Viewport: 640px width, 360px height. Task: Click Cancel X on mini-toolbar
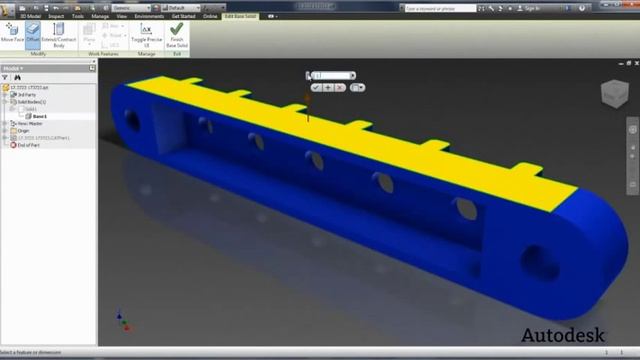[x=340, y=88]
